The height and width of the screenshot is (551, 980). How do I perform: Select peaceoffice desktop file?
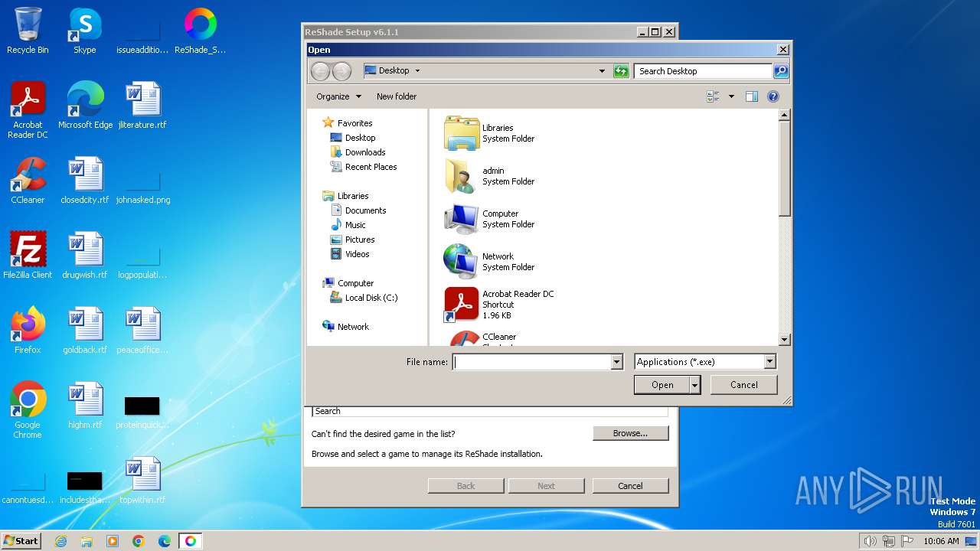(142, 331)
